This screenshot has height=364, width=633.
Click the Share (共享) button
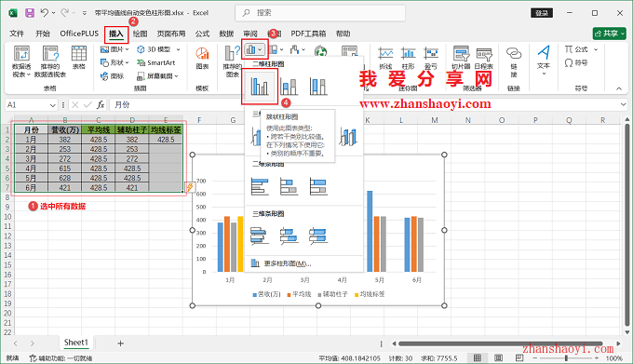pyautogui.click(x=609, y=34)
